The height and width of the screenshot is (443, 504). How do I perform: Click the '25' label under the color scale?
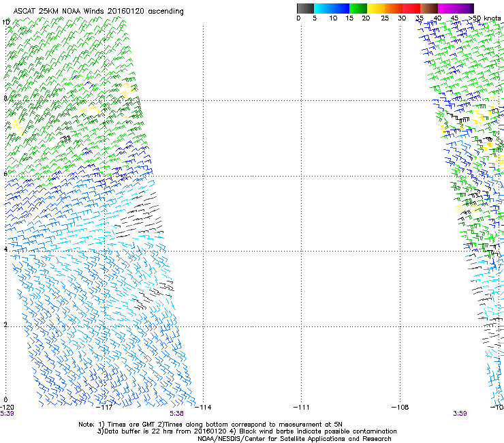(385, 18)
